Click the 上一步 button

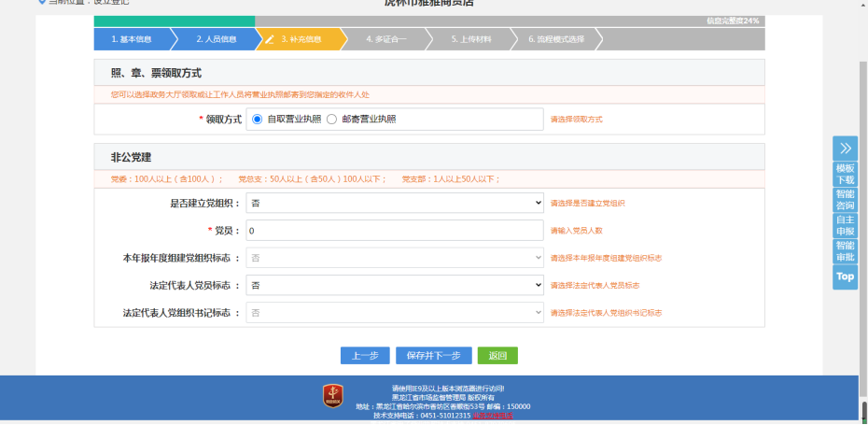pos(365,356)
